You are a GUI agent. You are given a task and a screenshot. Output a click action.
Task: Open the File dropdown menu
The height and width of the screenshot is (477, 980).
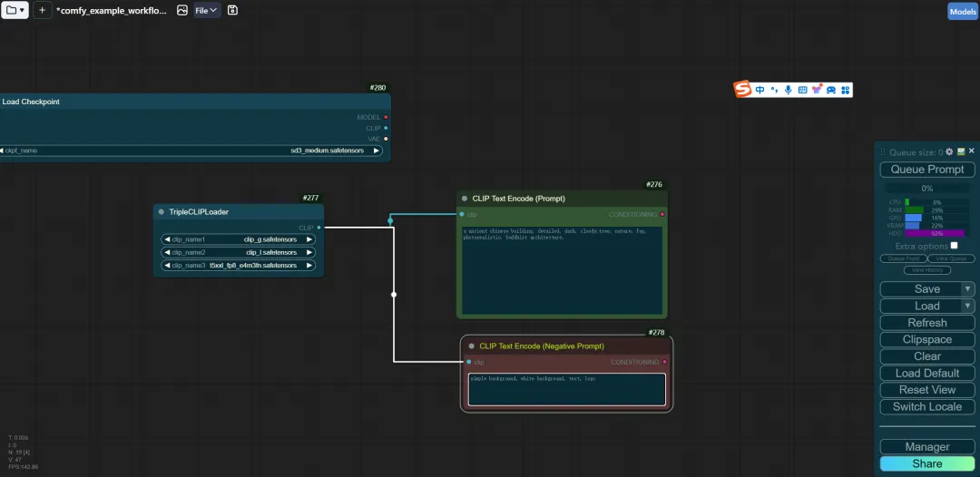pyautogui.click(x=207, y=10)
